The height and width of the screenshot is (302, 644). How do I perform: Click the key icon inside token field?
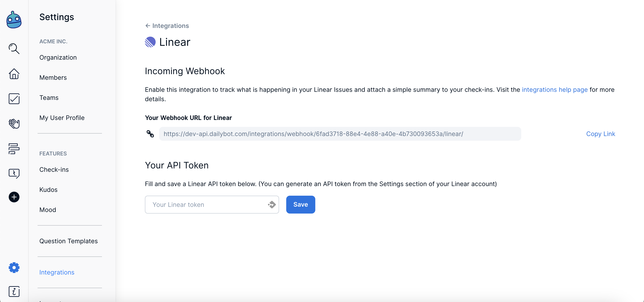272,205
